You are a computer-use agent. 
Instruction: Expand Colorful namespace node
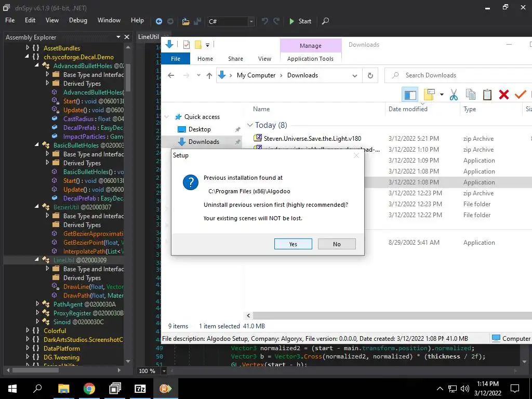(28, 330)
